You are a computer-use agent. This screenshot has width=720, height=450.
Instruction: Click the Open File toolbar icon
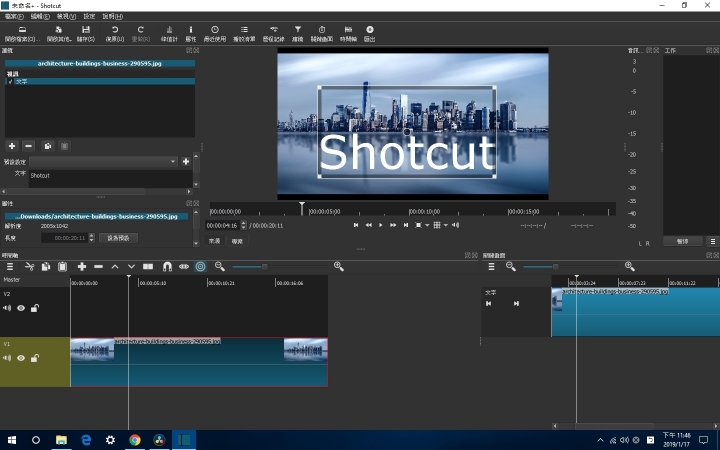(22, 30)
